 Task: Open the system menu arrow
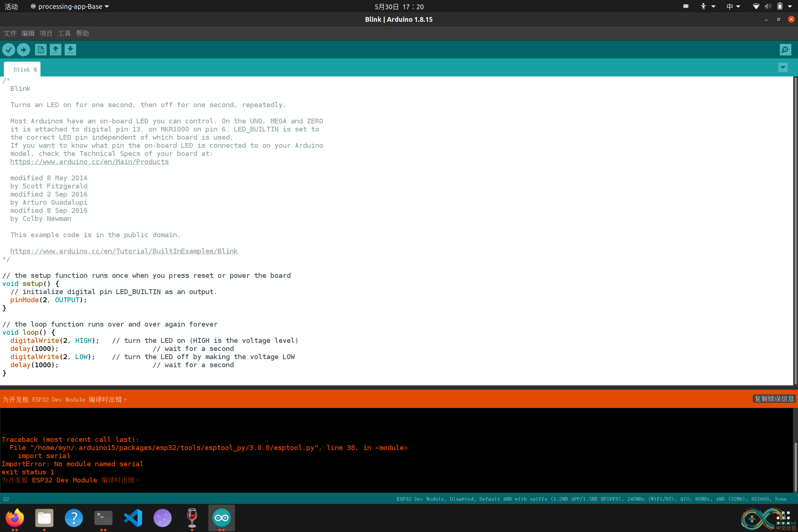click(x=790, y=6)
